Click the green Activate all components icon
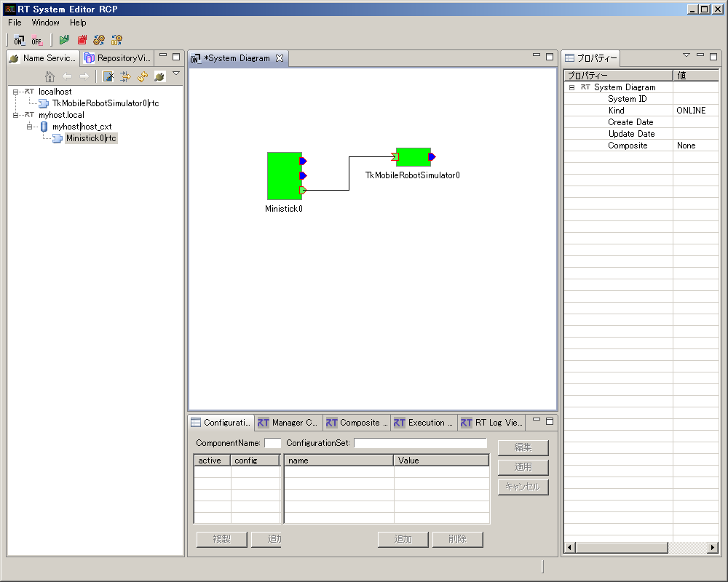The width and height of the screenshot is (728, 582). [65, 40]
